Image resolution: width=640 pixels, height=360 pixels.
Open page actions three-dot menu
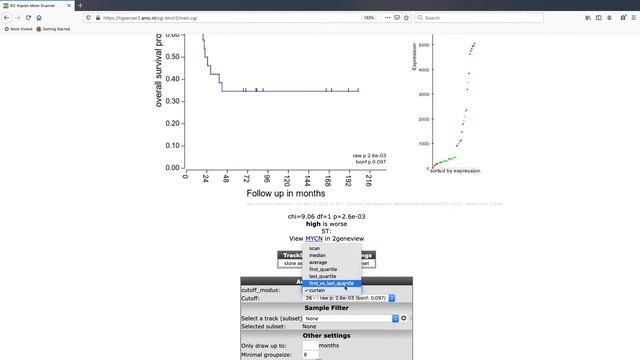(x=387, y=18)
